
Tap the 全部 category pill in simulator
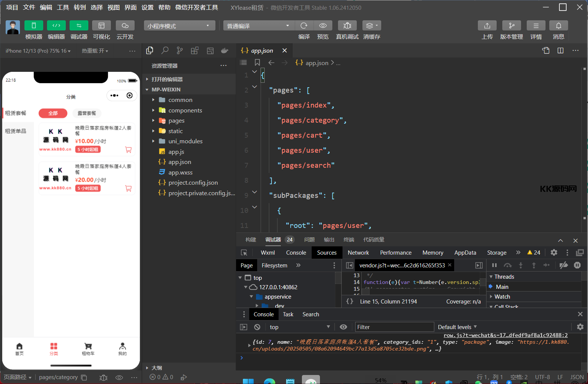pyautogui.click(x=53, y=113)
